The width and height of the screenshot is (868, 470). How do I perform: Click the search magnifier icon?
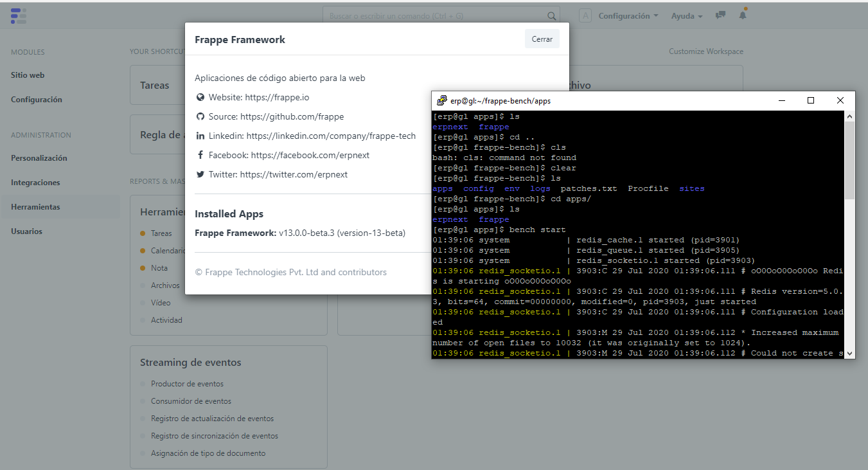(x=551, y=16)
